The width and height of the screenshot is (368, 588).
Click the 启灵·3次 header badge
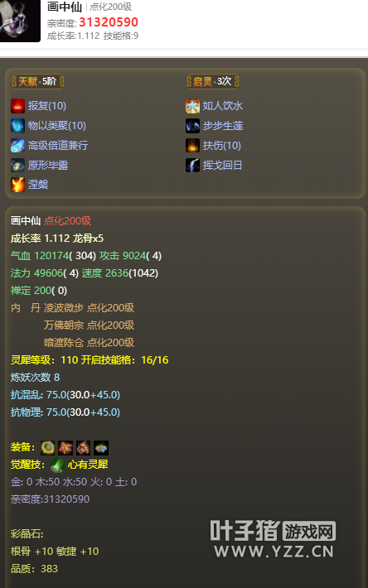pyautogui.click(x=213, y=81)
